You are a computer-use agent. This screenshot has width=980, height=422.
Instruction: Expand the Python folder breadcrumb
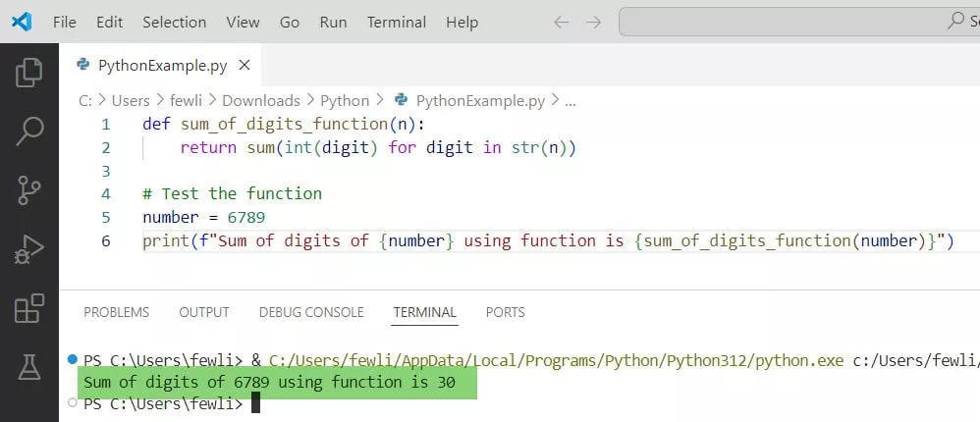coord(345,100)
